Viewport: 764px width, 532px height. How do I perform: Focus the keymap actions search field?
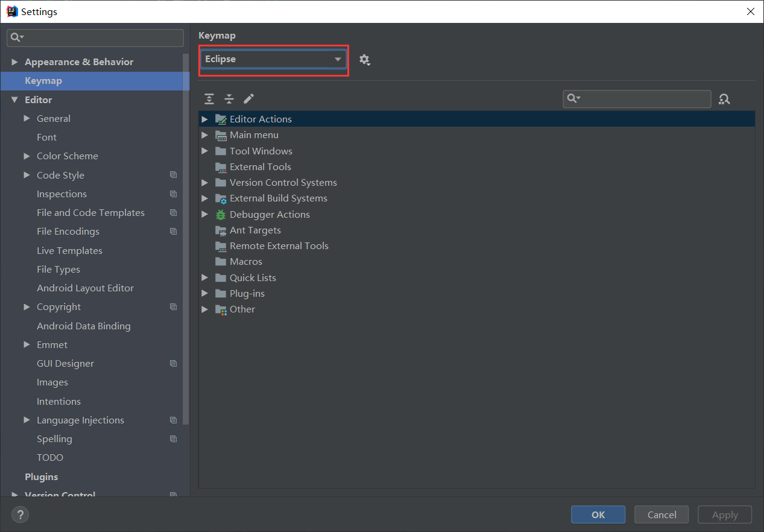(x=637, y=99)
